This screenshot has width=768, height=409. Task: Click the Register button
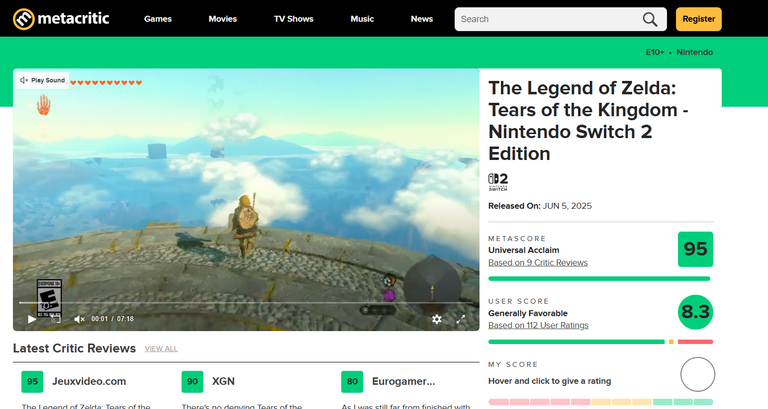698,19
